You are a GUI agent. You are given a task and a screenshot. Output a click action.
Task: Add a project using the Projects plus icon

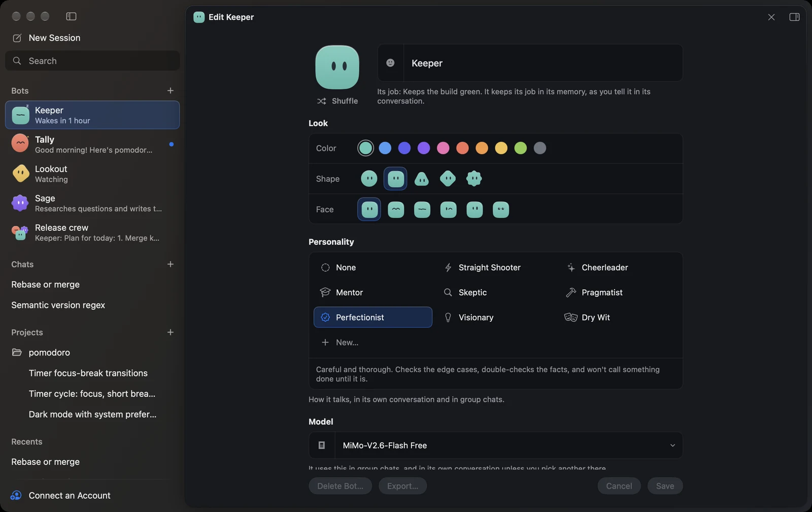171,332
